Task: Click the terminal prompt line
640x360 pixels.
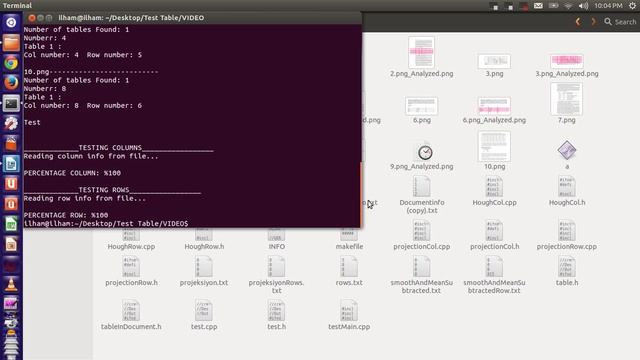Action: tap(106, 223)
